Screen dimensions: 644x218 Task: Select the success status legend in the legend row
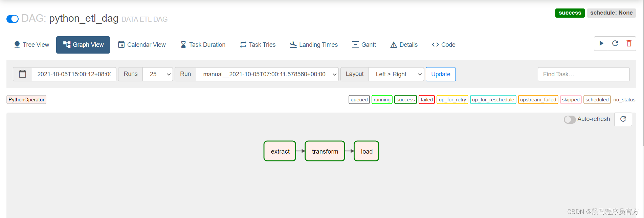point(405,100)
